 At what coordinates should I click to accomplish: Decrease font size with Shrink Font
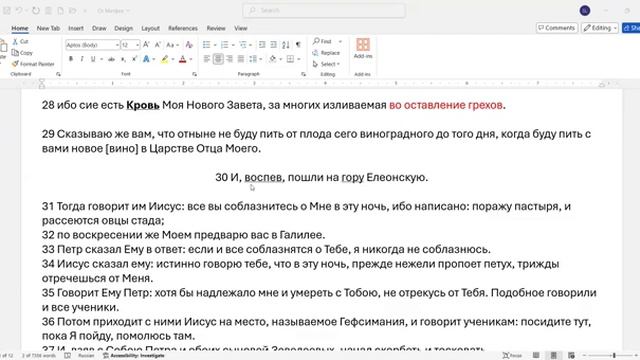tap(157, 44)
